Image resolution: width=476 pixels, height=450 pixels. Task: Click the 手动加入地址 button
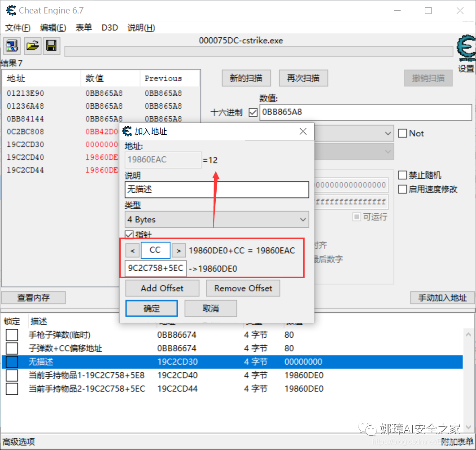[x=442, y=297]
